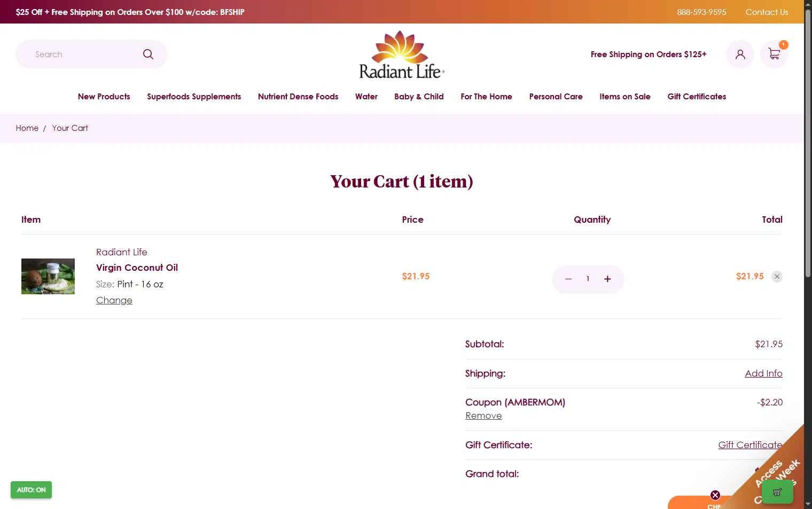Remove the AMBERMOM coupon
The image size is (812, 509).
(x=483, y=416)
